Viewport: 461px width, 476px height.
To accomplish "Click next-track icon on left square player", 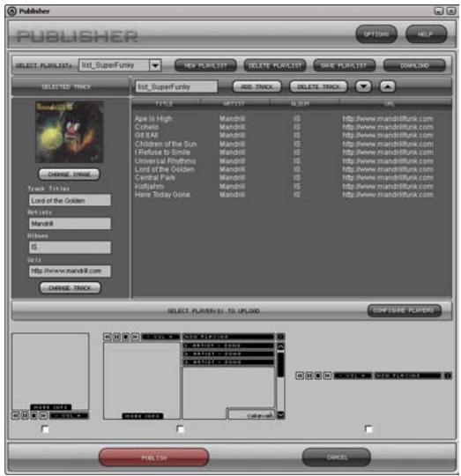I will click(x=43, y=415).
